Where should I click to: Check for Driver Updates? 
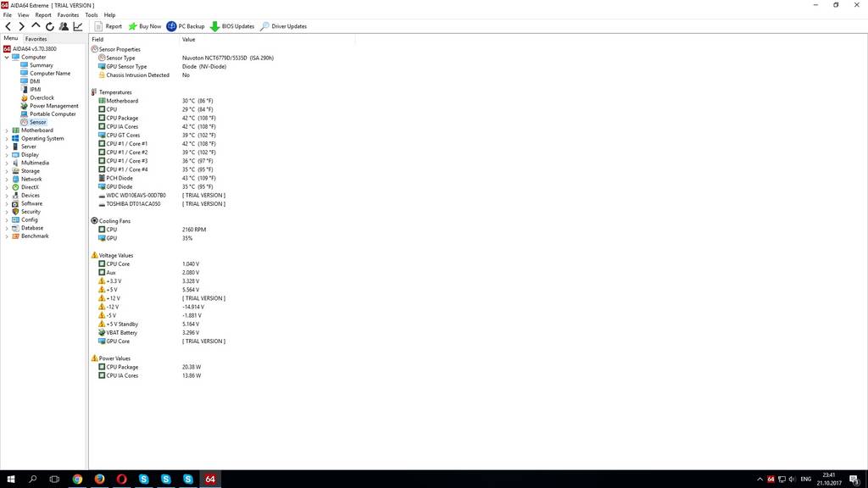[x=283, y=26]
